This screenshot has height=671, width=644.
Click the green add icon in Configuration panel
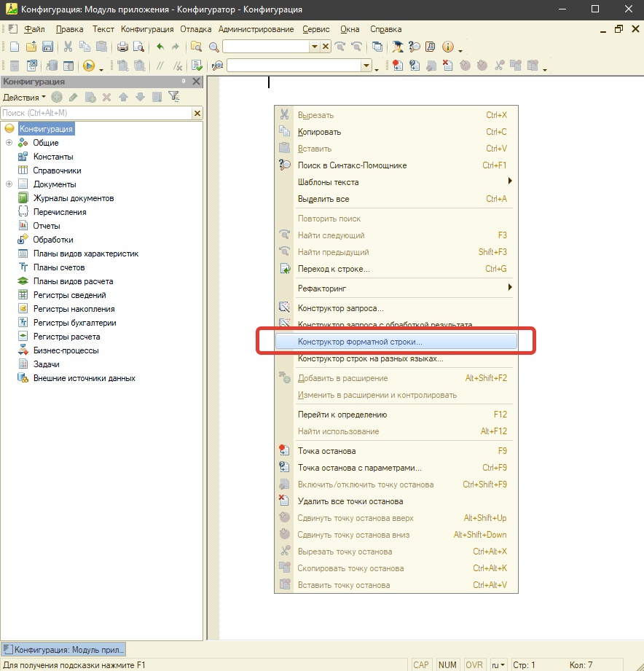[57, 97]
